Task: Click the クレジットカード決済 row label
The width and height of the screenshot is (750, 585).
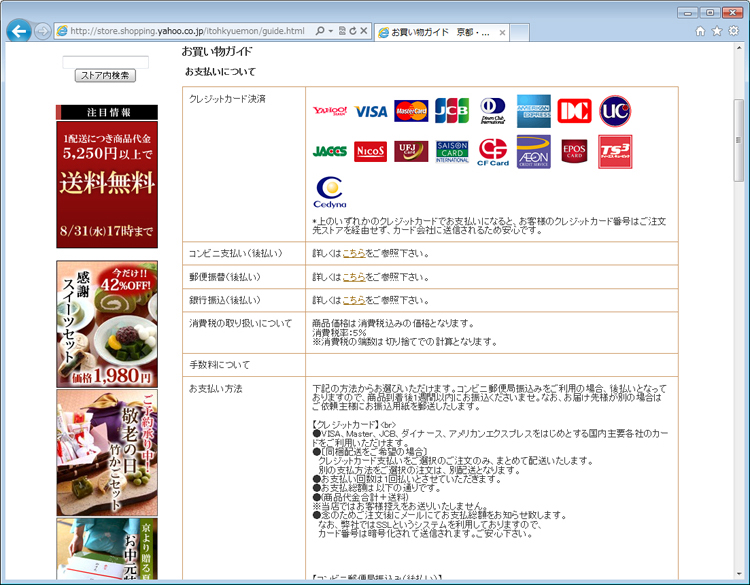Action: [x=227, y=99]
